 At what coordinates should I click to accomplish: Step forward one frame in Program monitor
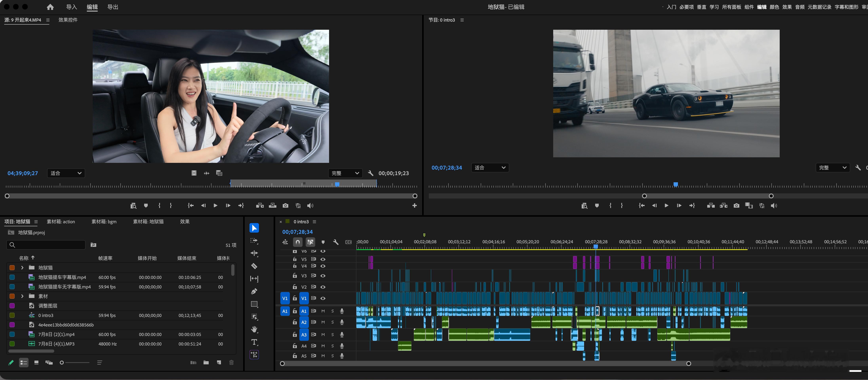point(679,205)
